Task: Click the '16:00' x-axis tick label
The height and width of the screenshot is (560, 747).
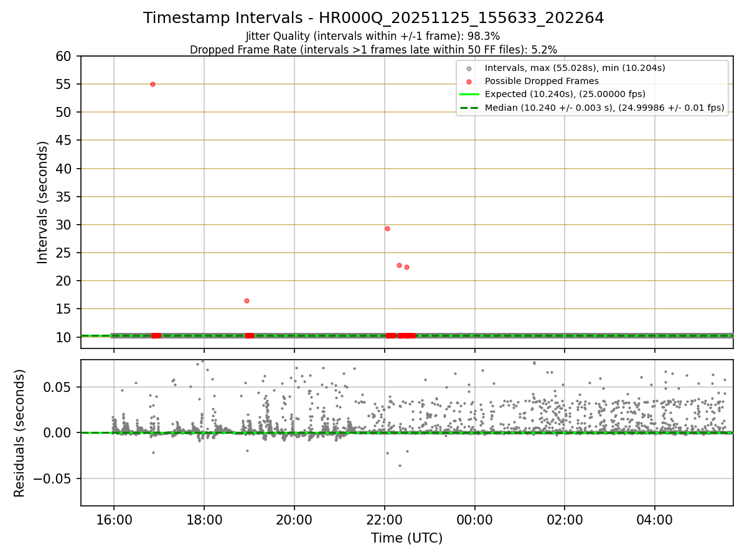Action: click(x=113, y=520)
